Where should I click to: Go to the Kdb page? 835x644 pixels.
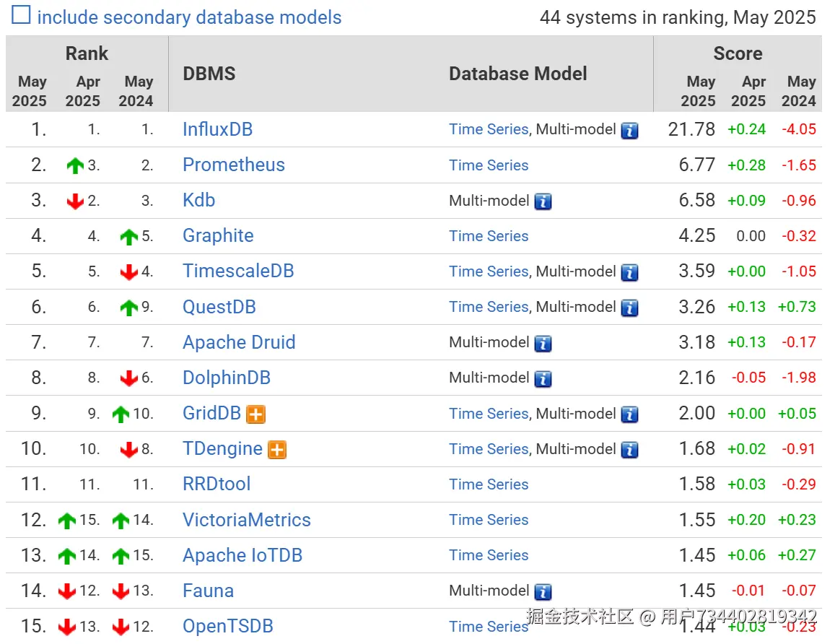pyautogui.click(x=198, y=200)
